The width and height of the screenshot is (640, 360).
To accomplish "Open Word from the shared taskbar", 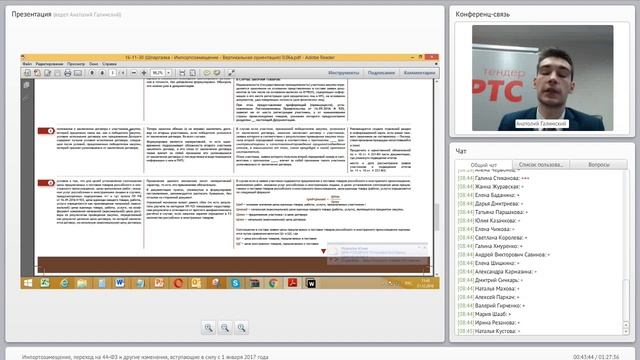I will coord(120,283).
